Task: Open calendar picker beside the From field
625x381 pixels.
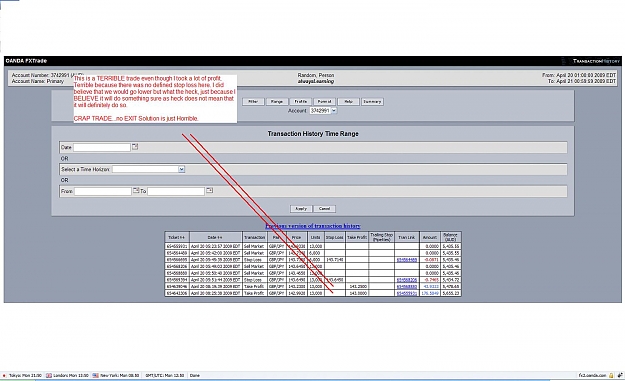Action: (x=136, y=190)
